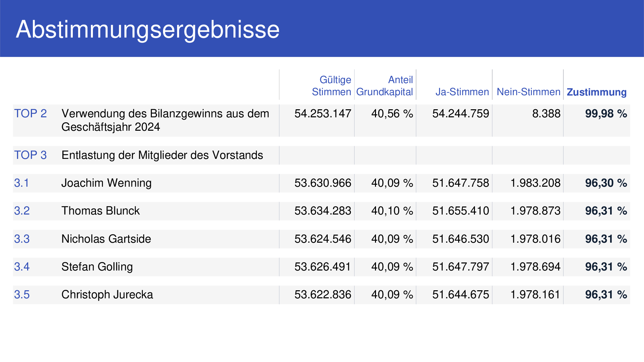
Task: Select the bold Zustimmung column header
Action: coord(596,92)
